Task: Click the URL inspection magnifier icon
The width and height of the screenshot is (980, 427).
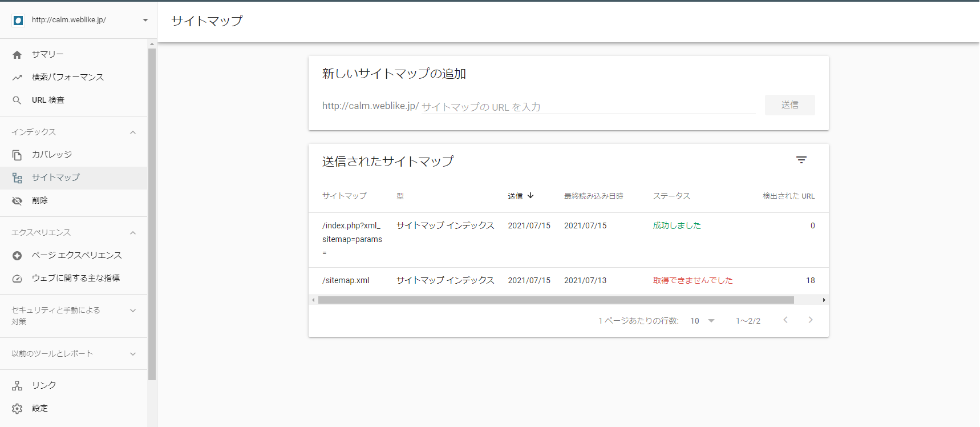Action: tap(17, 100)
